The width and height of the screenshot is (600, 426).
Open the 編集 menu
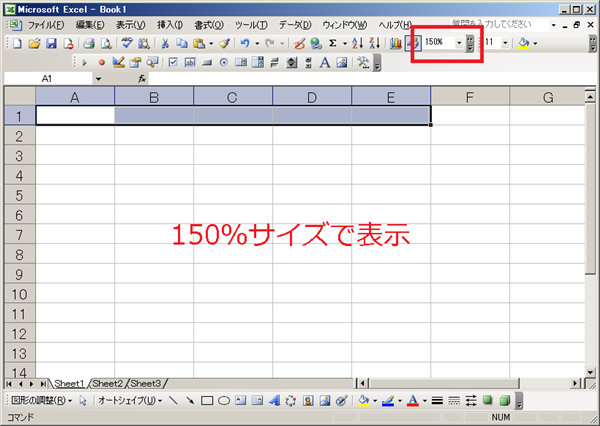tap(90, 25)
